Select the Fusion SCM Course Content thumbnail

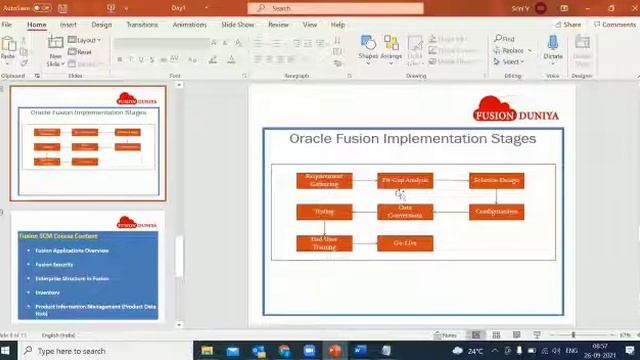[x=88, y=267]
